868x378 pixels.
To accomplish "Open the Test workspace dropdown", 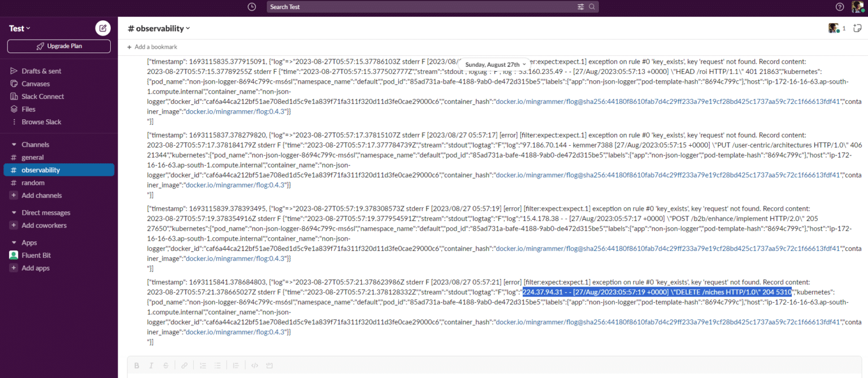I will click(19, 28).
